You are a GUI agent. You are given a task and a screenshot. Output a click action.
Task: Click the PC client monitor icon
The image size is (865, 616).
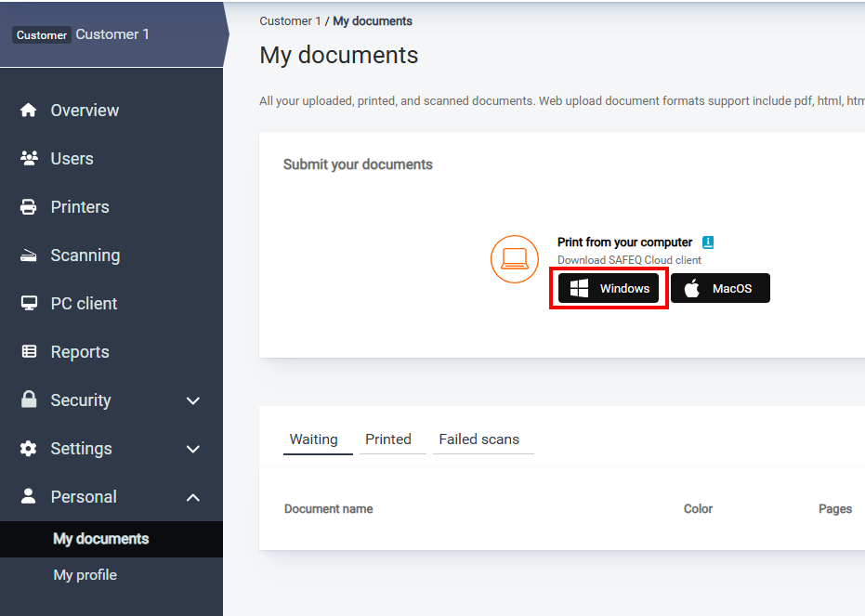click(29, 304)
